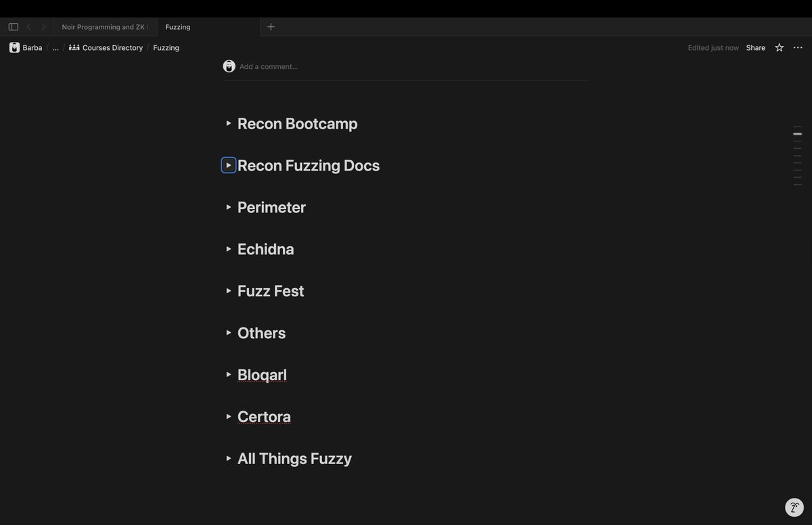Click the All Things Fuzzy heading
The width and height of the screenshot is (812, 525).
tap(294, 459)
